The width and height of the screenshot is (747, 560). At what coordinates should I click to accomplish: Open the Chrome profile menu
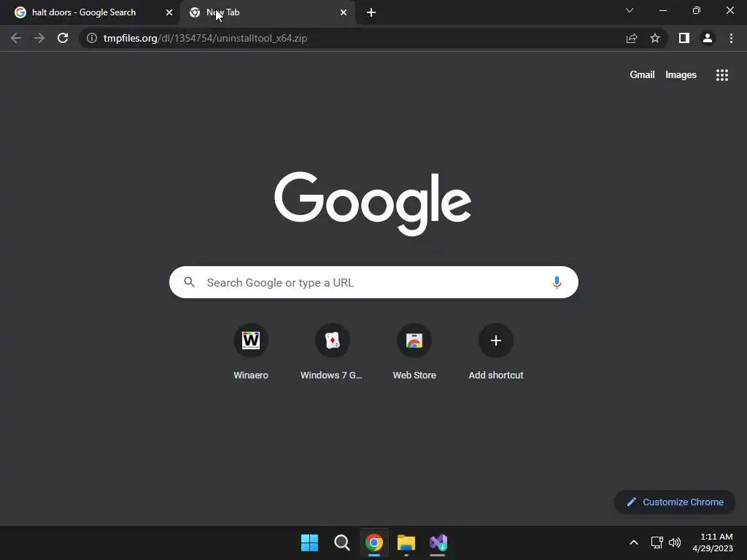click(x=708, y=38)
